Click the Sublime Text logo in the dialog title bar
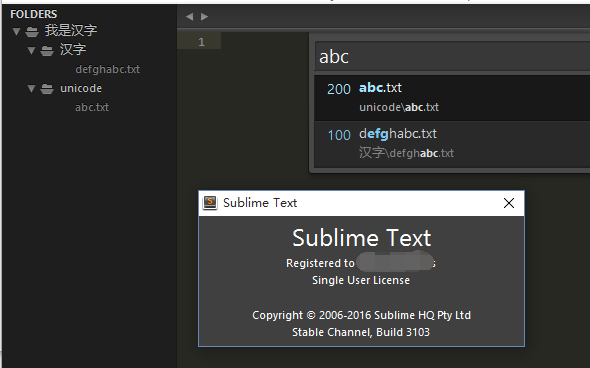The height and width of the screenshot is (368, 590). [210, 203]
